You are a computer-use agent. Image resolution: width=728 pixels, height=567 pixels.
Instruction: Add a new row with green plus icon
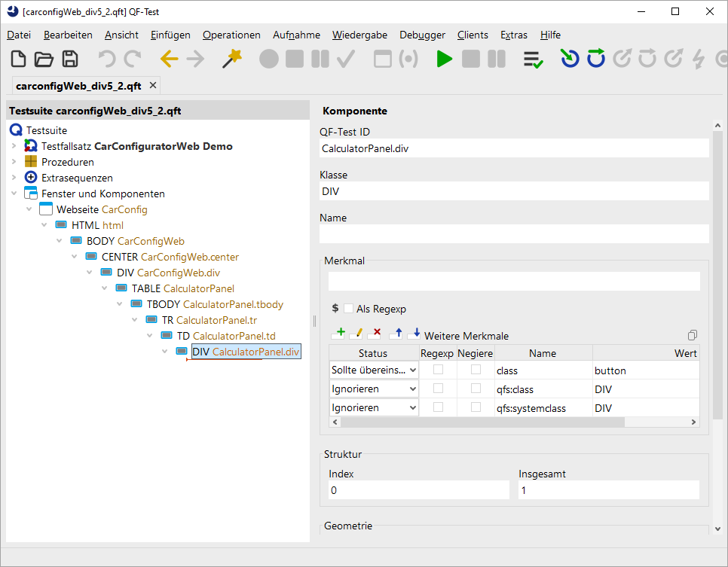click(338, 334)
